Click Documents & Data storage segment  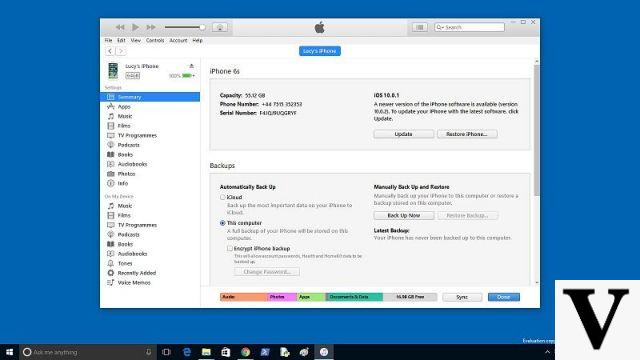pos(354,297)
